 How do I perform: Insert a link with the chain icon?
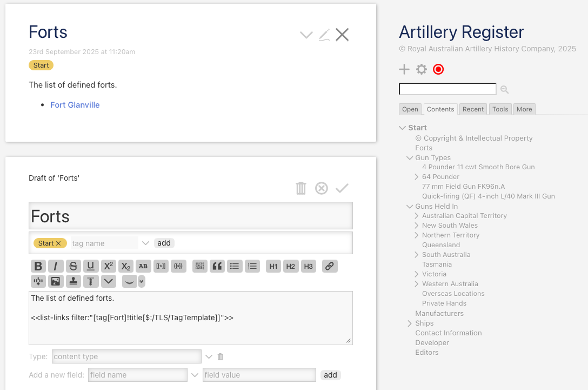[x=330, y=266]
